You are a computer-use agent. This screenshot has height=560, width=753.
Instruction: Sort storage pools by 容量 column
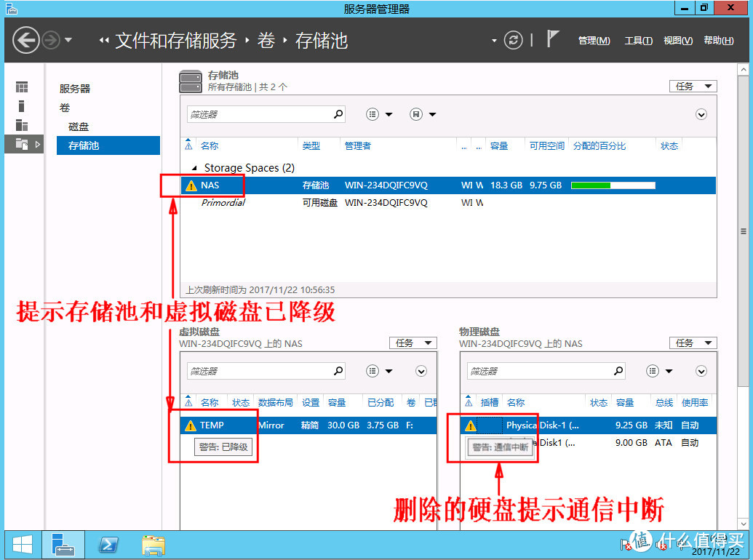pyautogui.click(x=499, y=146)
